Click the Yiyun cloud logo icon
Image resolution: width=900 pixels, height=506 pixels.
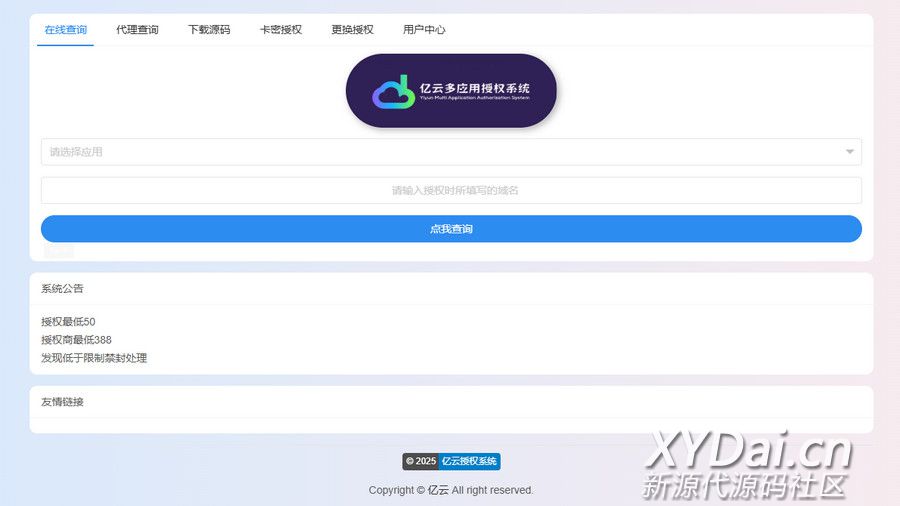point(393,91)
